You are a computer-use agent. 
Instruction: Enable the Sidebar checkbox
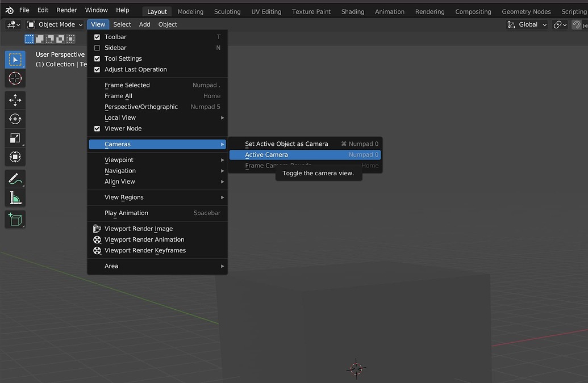point(97,48)
